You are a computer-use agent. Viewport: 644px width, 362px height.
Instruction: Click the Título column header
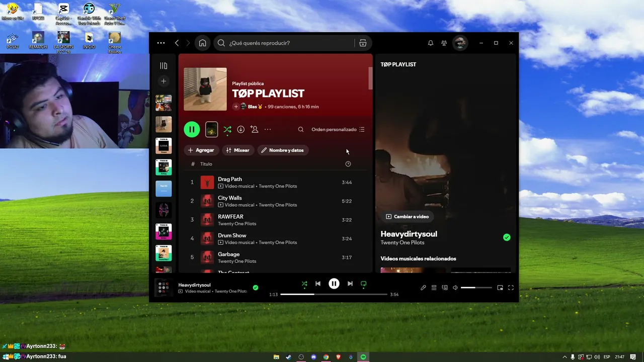pyautogui.click(x=206, y=164)
